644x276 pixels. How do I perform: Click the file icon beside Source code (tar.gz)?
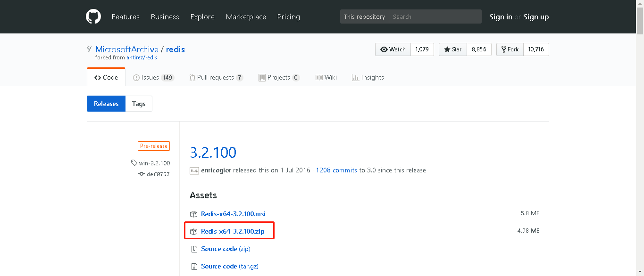(x=193, y=267)
